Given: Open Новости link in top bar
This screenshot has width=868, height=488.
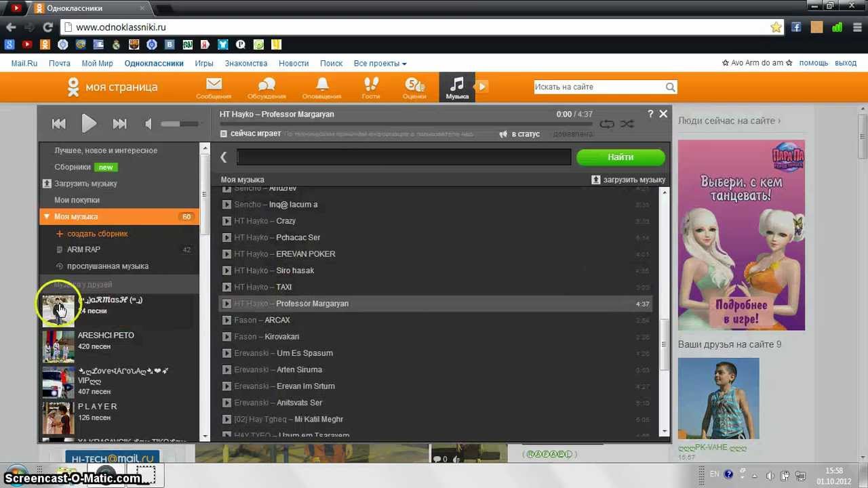Looking at the screenshot, I should [294, 63].
